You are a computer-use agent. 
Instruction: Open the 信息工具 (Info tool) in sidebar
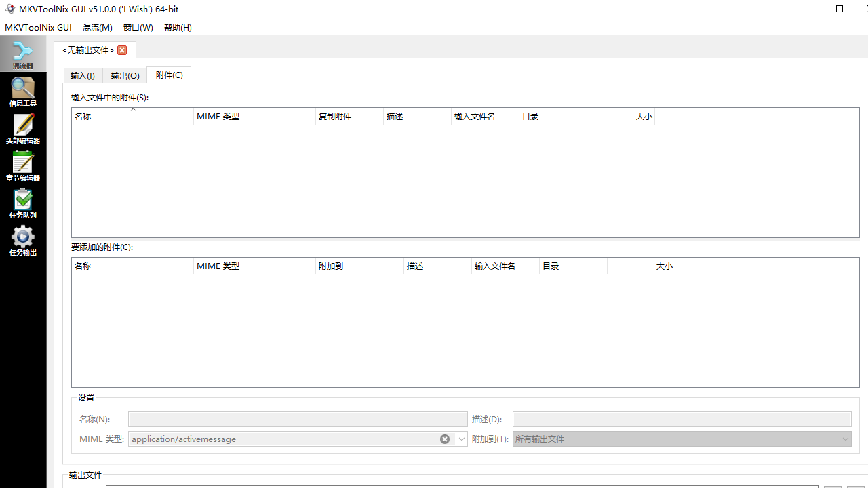[x=22, y=91]
